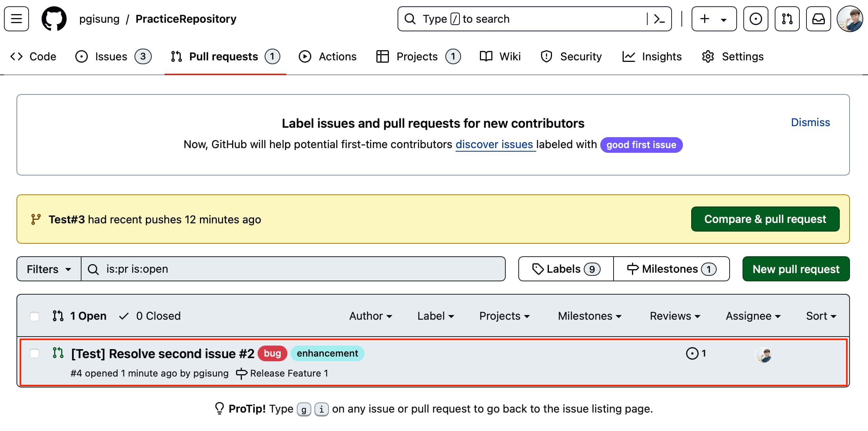Image resolution: width=868 pixels, height=431 pixels.
Task: Click the pgisung author link in PR row
Action: click(211, 373)
